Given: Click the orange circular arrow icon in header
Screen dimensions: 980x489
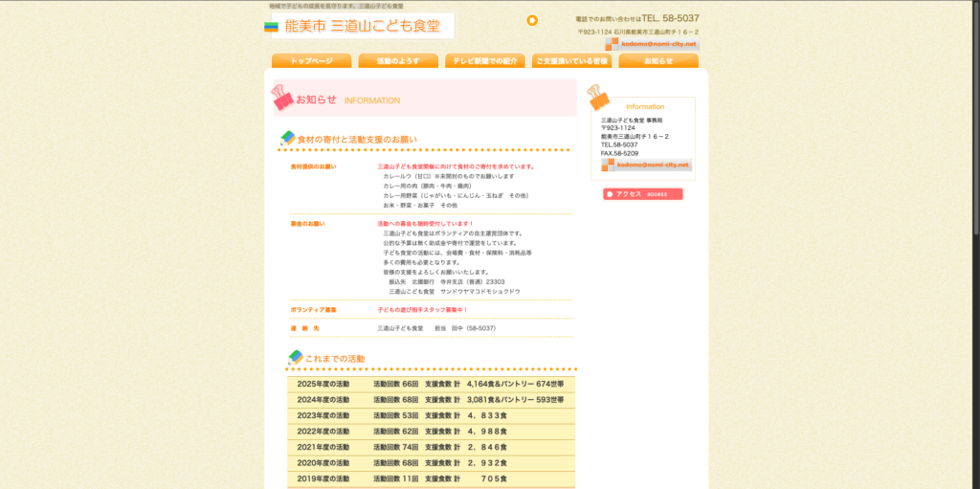Looking at the screenshot, I should click(532, 20).
